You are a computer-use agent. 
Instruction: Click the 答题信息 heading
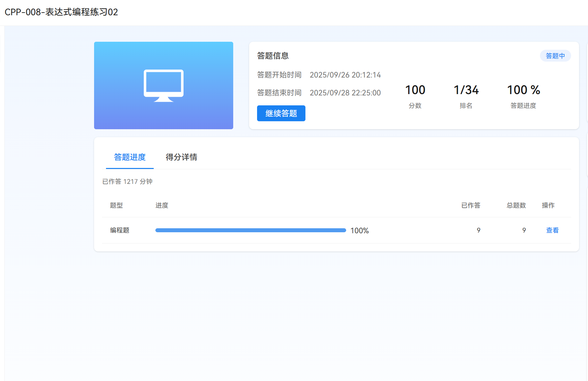[x=273, y=56]
